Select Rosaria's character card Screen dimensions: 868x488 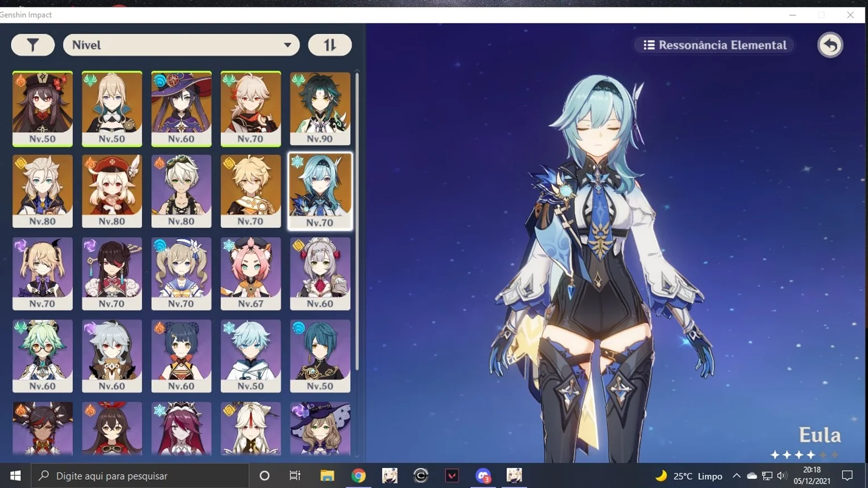coord(181,429)
